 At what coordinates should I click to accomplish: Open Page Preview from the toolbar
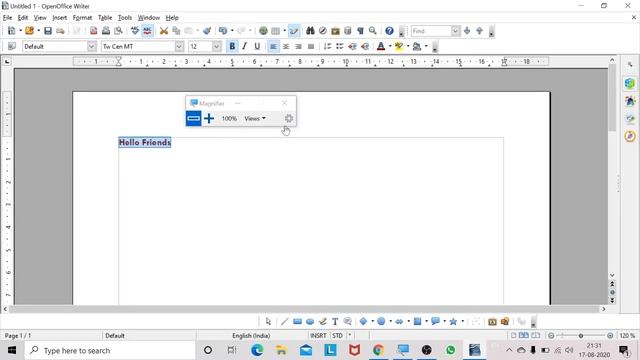tap(118, 31)
